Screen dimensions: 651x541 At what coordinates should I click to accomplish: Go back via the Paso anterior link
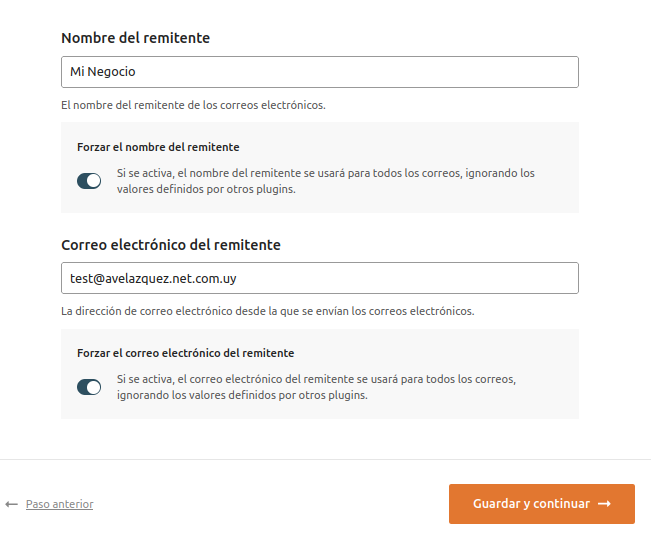(59, 505)
